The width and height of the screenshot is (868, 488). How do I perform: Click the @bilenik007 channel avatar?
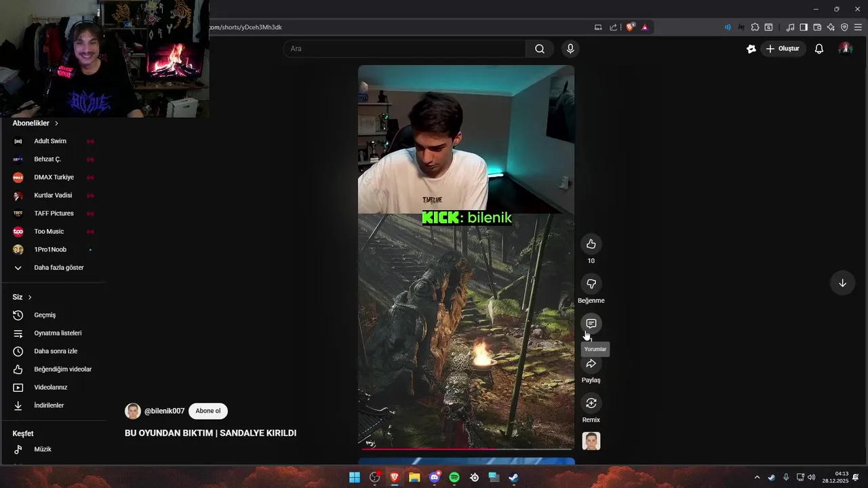133,411
